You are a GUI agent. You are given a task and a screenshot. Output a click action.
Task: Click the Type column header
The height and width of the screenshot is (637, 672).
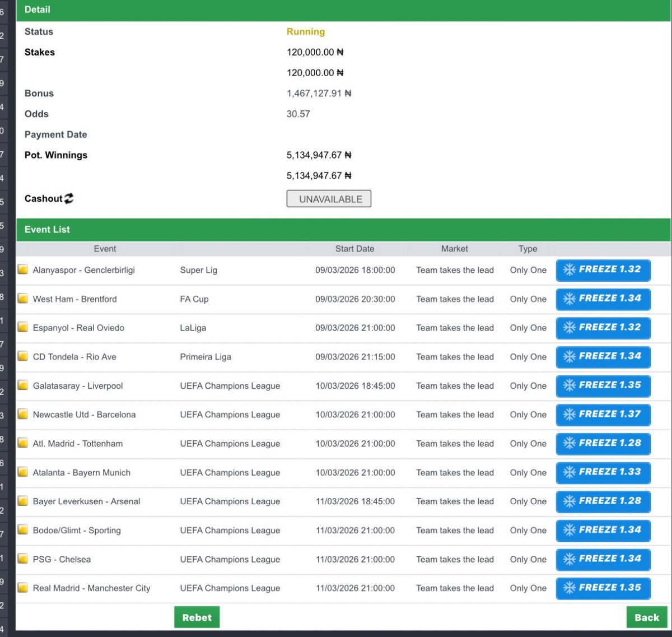[x=528, y=249]
